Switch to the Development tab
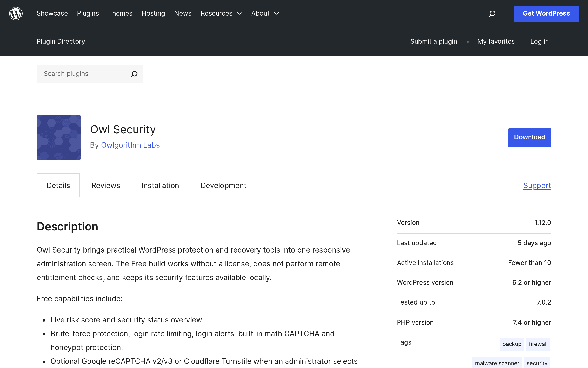This screenshot has height=368, width=588. click(223, 185)
